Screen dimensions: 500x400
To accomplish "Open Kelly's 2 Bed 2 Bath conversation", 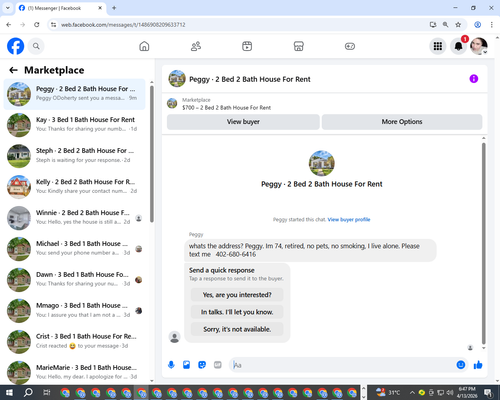I will (74, 187).
